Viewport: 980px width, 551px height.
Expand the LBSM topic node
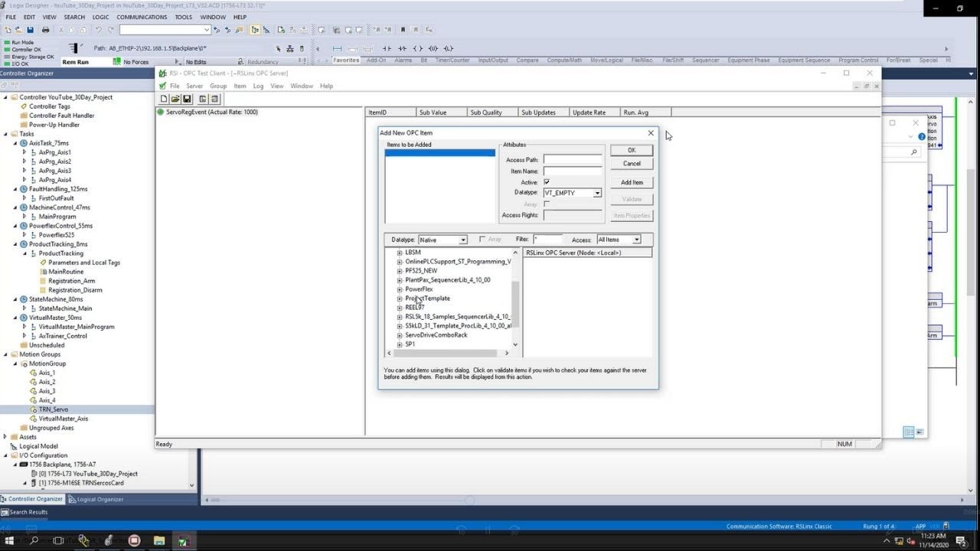click(400, 253)
